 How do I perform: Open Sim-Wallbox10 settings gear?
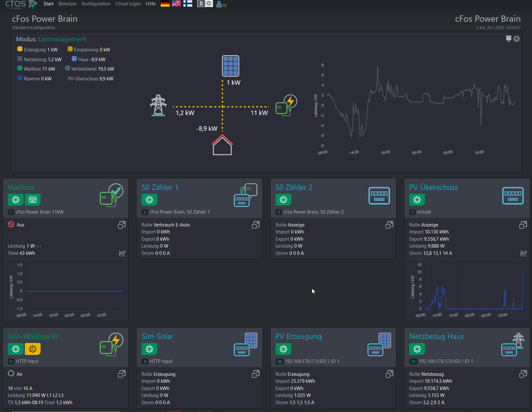click(16, 349)
